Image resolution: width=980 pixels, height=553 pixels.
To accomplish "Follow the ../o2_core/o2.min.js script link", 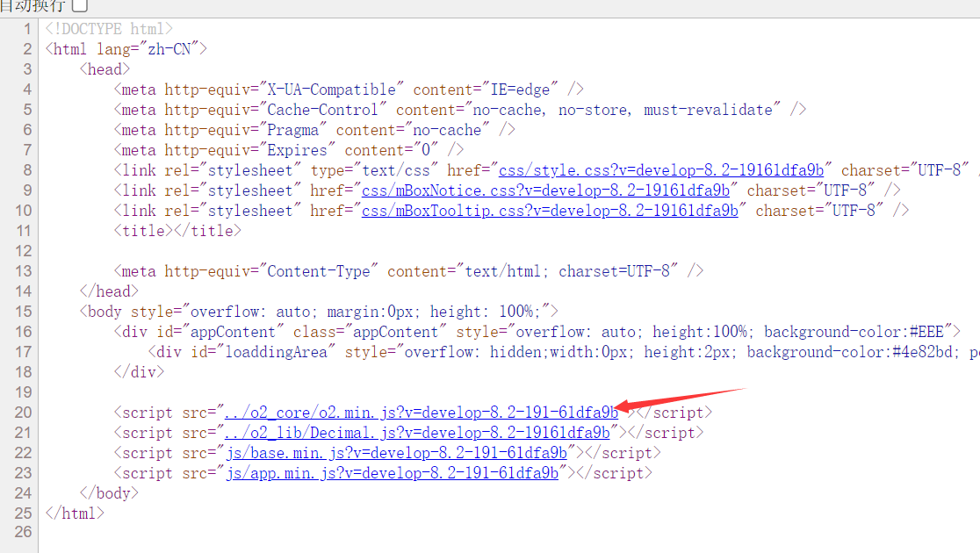I will click(422, 413).
